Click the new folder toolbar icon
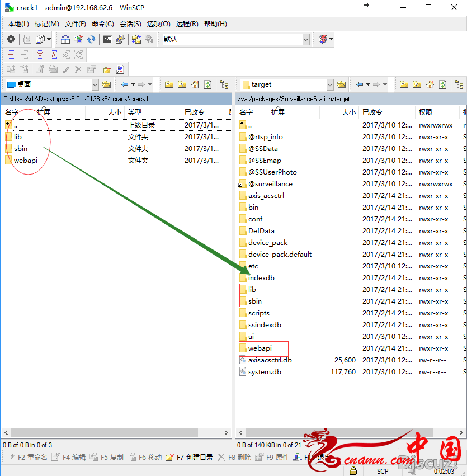The image size is (467, 476). pos(107,69)
